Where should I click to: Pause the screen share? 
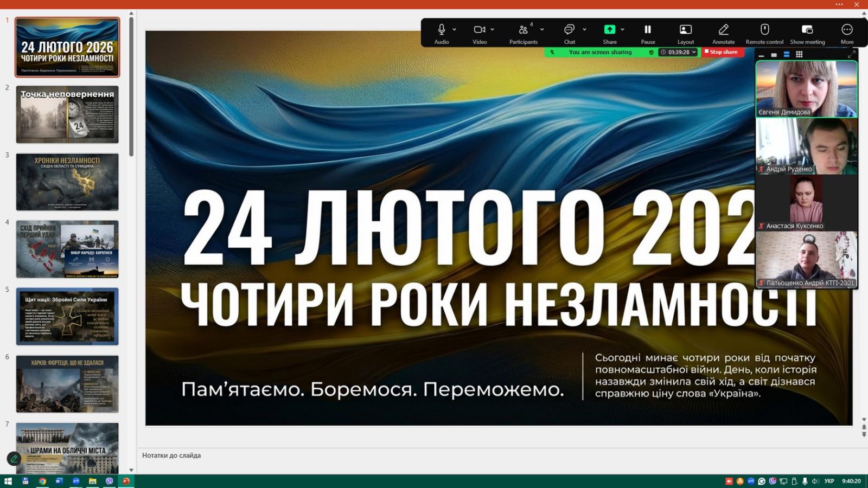648,30
